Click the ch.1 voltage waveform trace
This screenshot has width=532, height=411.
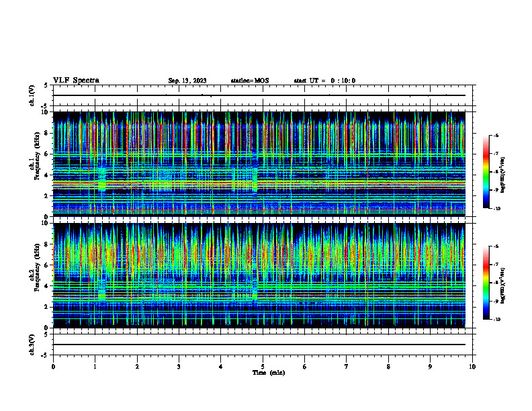point(259,95)
